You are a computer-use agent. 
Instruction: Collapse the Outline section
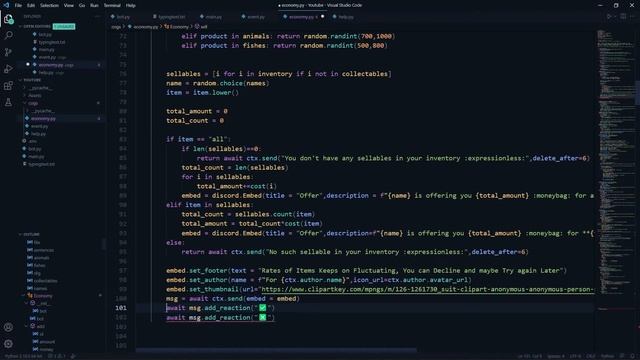pos(30,234)
